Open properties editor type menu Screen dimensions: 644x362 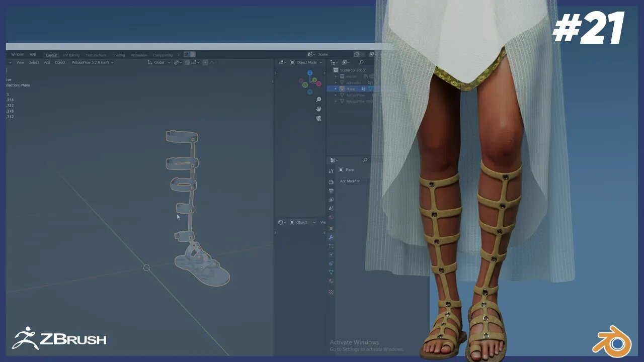click(x=334, y=160)
